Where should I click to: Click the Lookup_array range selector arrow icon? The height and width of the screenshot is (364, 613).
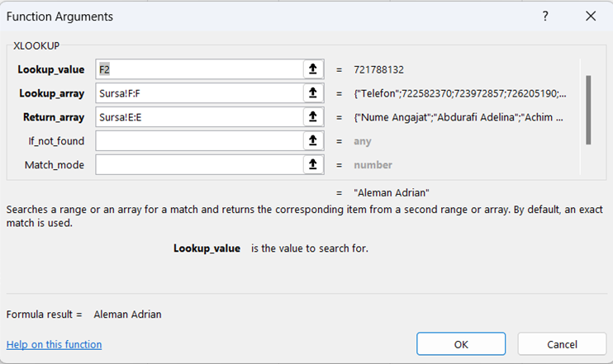coord(313,94)
